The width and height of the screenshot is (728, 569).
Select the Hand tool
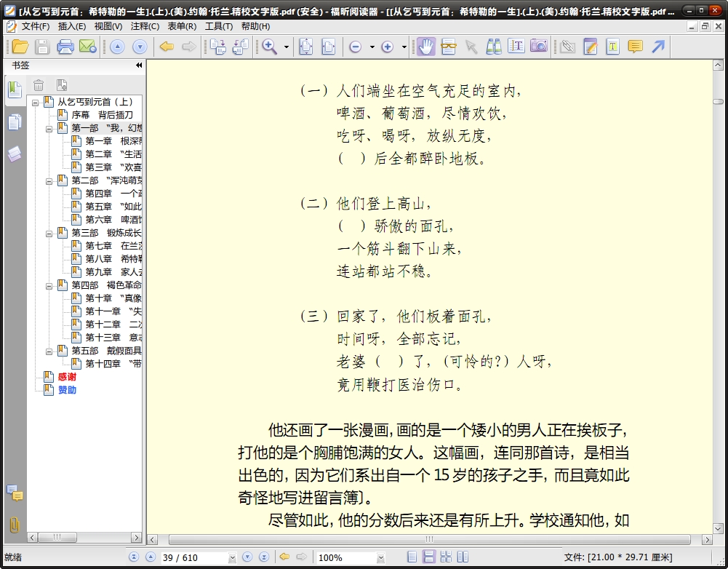(425, 47)
